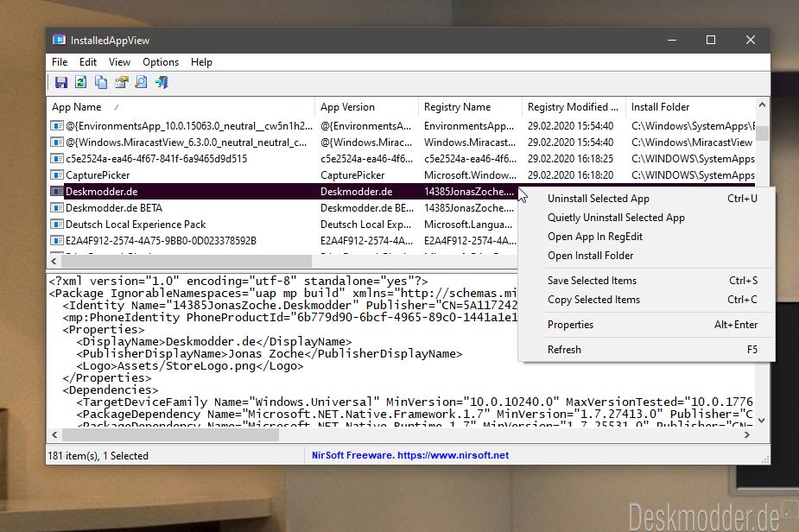Image resolution: width=799 pixels, height=532 pixels.
Task: Click the XML pane horizontal scrollbar thumb
Action: click(170, 434)
